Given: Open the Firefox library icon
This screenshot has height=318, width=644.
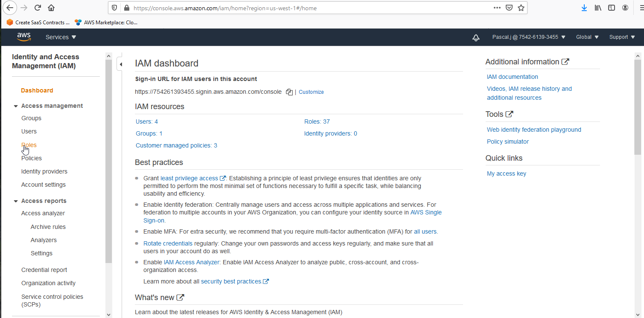Looking at the screenshot, I should click(x=598, y=8).
